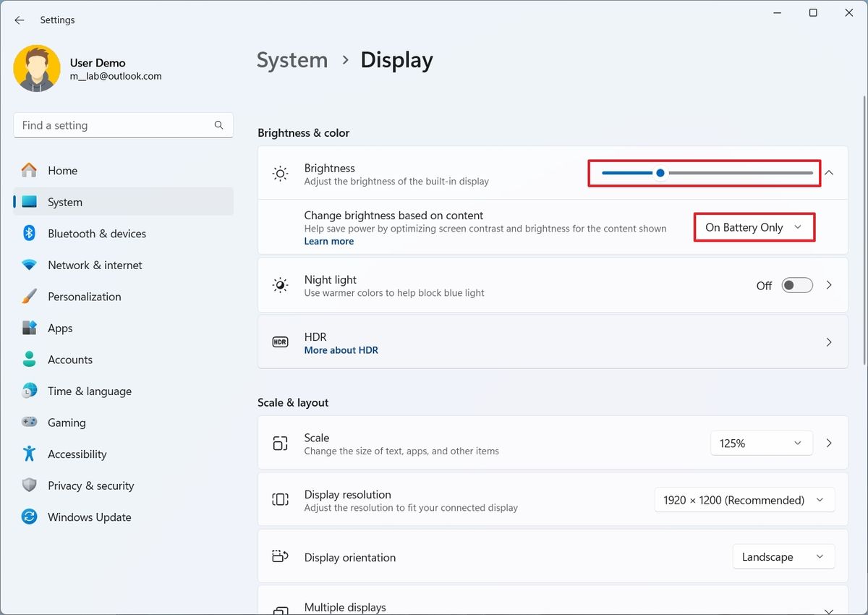Click the Brightness & color heading
Viewport: 868px width, 615px height.
click(304, 133)
